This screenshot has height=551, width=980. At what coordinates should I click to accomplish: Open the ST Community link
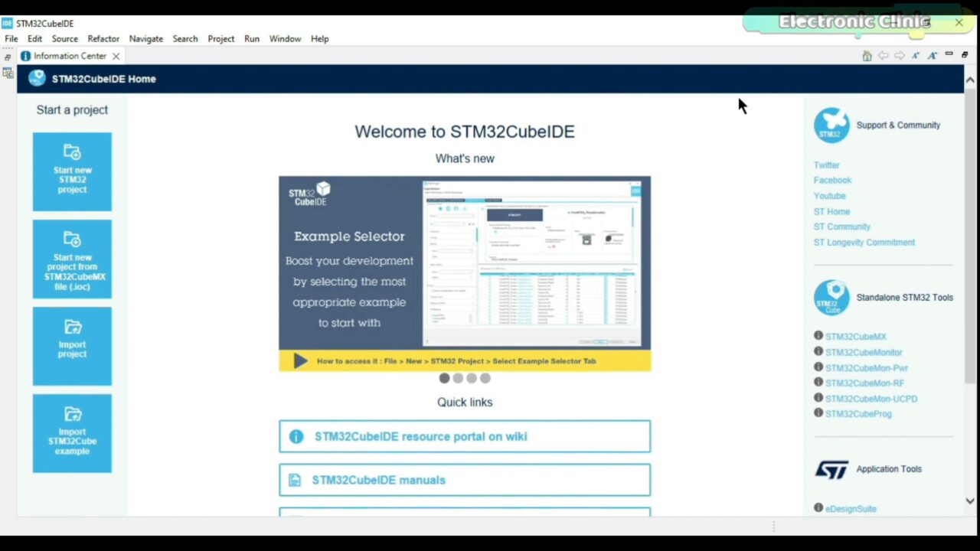(x=841, y=227)
